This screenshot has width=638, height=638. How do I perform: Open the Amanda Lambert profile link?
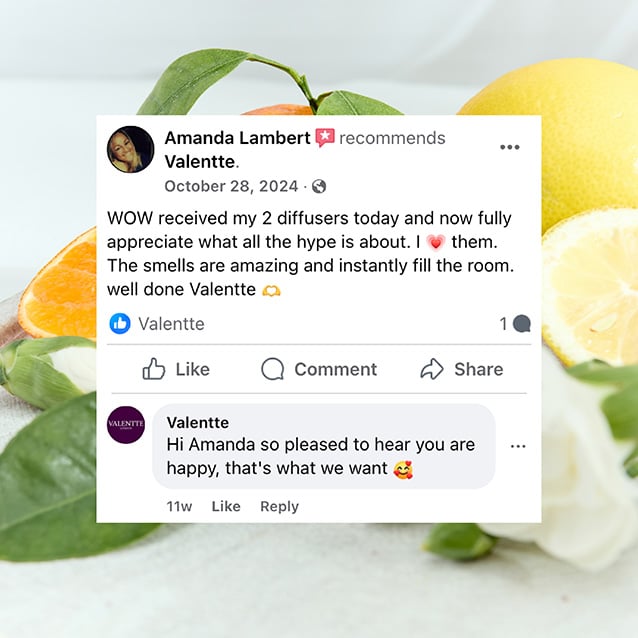pos(237,138)
